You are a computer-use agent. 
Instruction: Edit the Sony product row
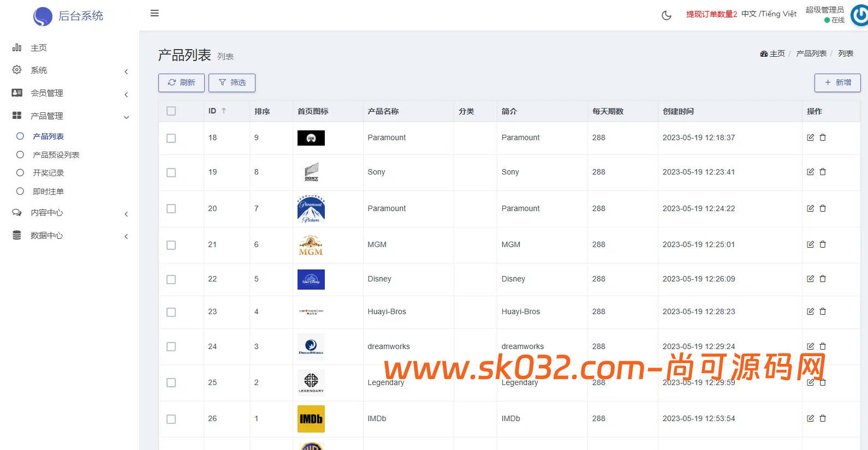tap(811, 172)
